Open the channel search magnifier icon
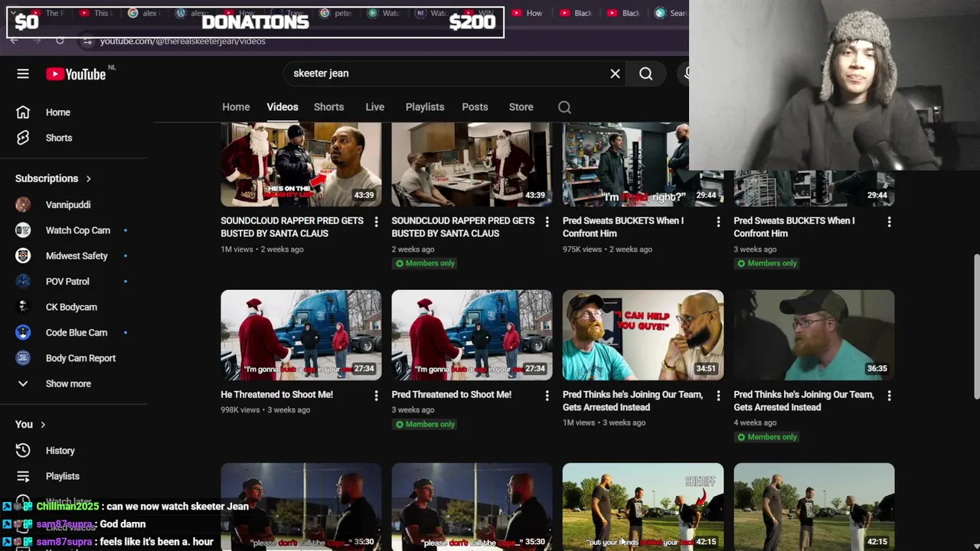The width and height of the screenshot is (980, 551). click(x=564, y=107)
